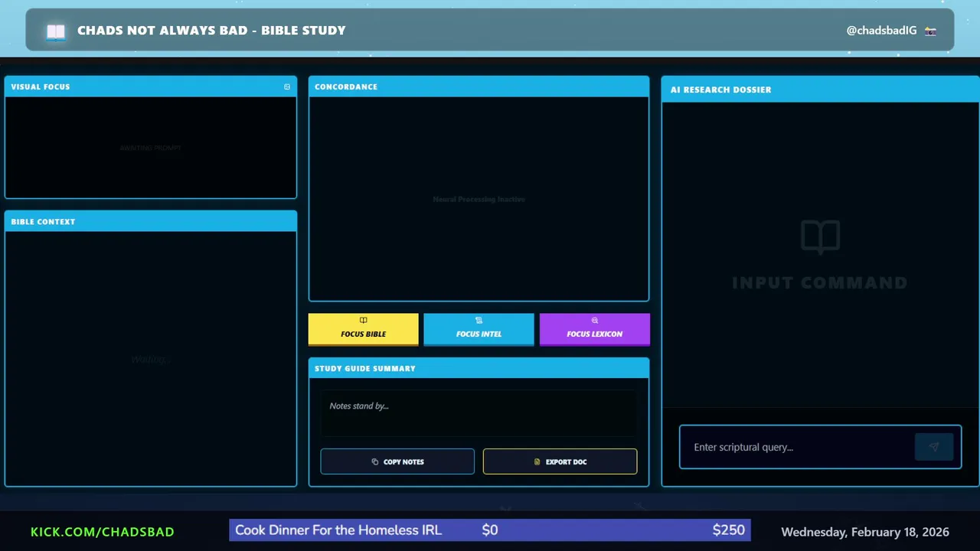Click the KICK.COM/CHADSBAD link text
This screenshot has height=551, width=980.
(103, 531)
